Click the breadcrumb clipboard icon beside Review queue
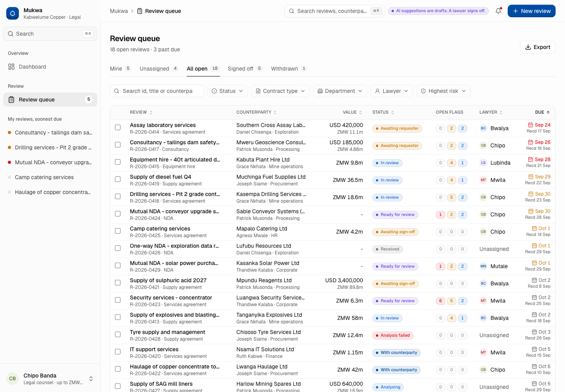 (x=140, y=11)
